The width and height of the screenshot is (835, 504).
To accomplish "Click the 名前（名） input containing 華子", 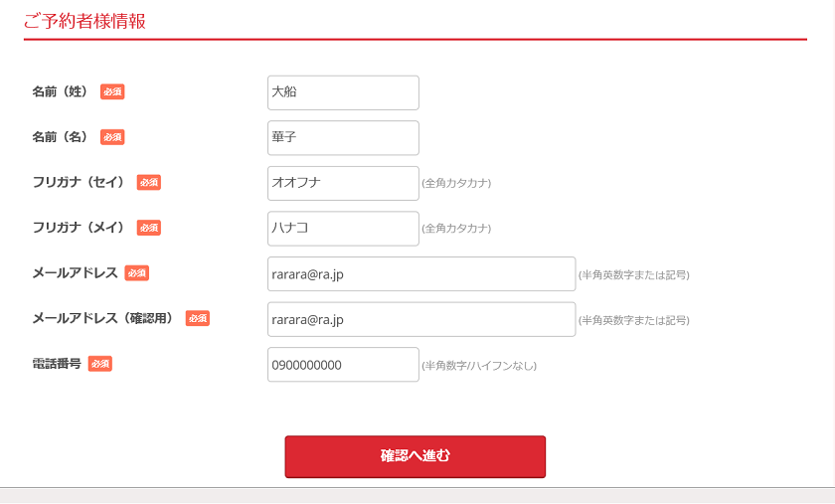I will point(343,138).
